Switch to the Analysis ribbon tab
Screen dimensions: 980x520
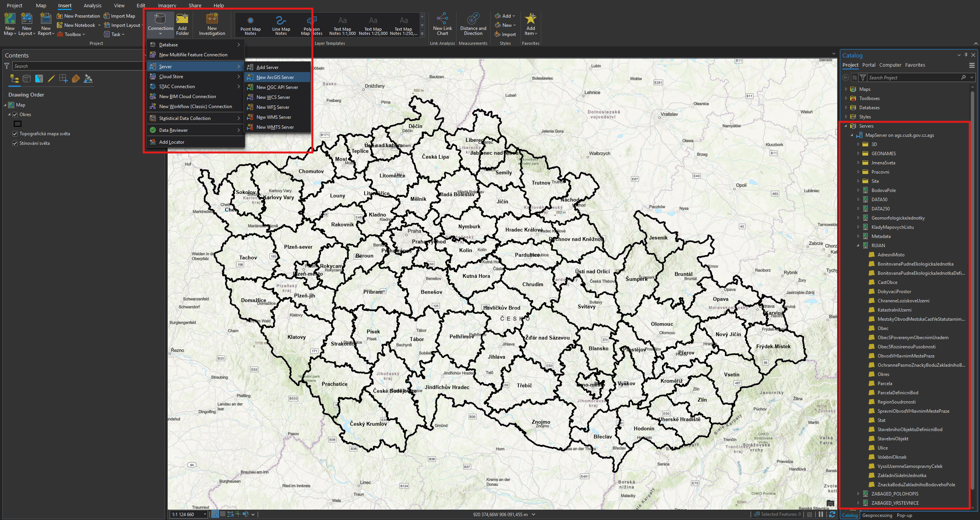tap(92, 5)
